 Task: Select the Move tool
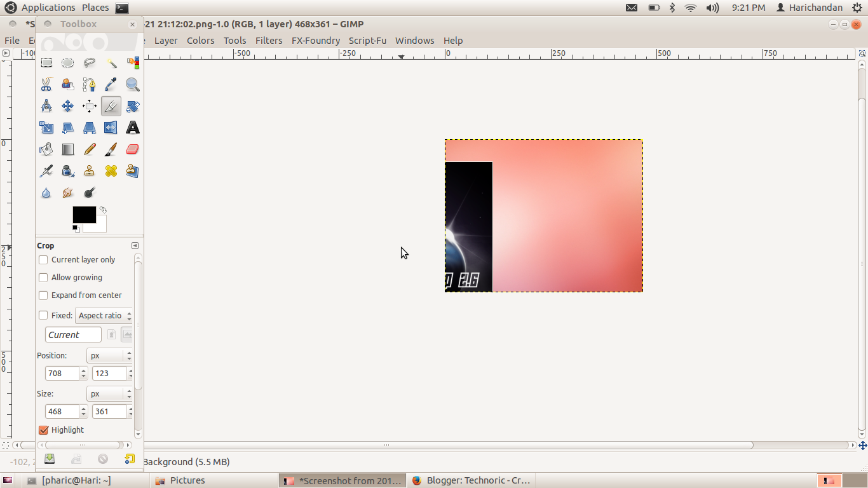click(67, 106)
